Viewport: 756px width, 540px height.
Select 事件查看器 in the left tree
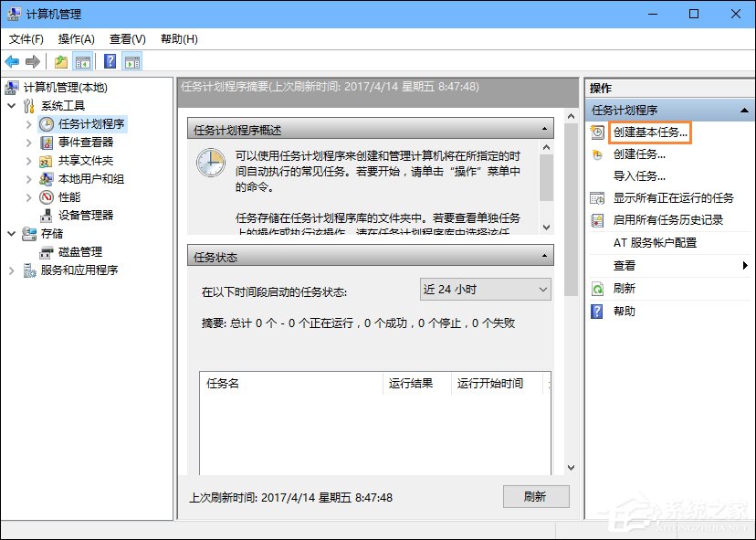84,142
